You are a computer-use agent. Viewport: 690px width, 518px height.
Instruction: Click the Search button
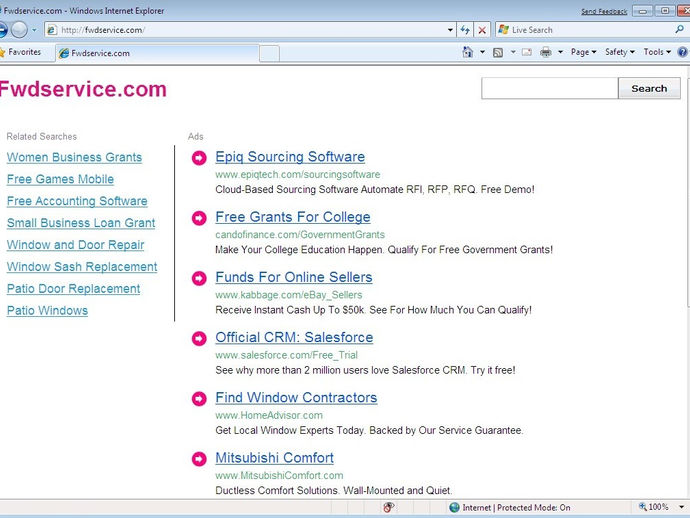pyautogui.click(x=649, y=88)
